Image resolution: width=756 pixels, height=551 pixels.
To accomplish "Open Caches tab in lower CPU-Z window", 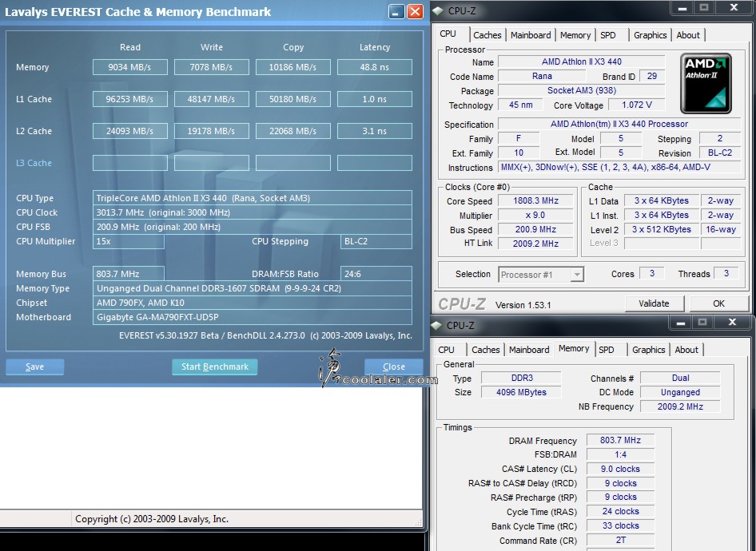I will (x=486, y=350).
